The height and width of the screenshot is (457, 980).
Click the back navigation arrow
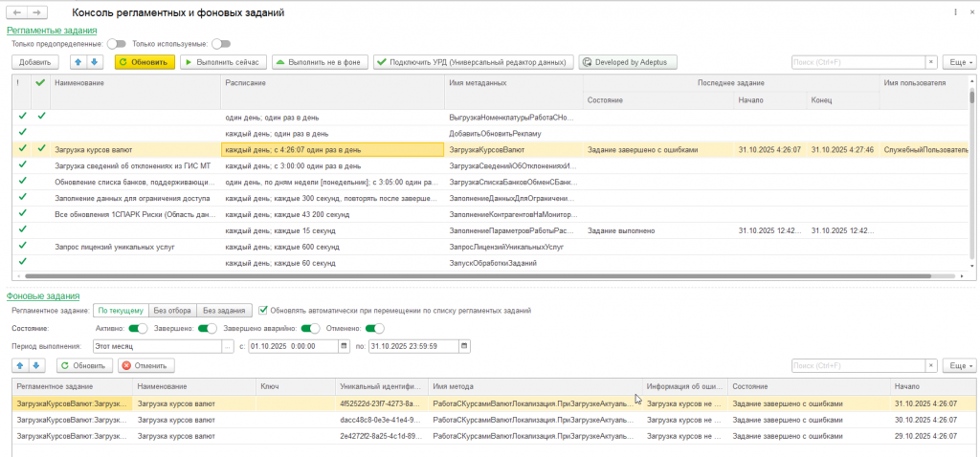(x=17, y=13)
